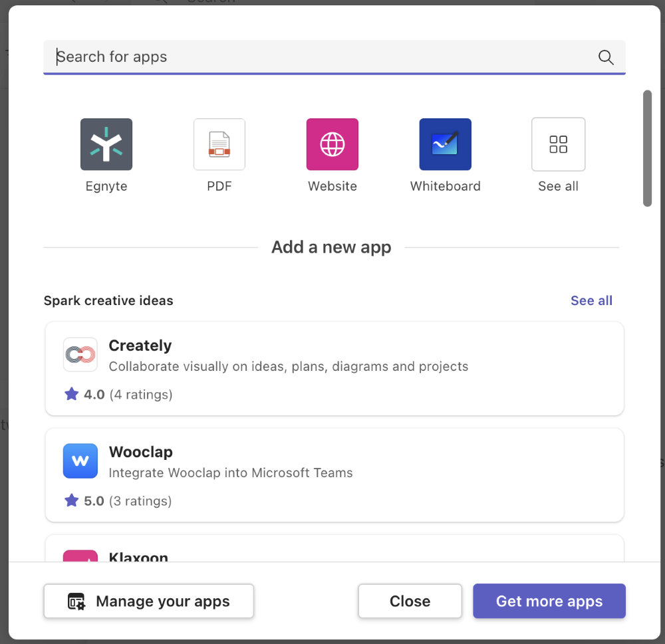Click the Wooclap app title
The image size is (665, 644).
(x=141, y=452)
